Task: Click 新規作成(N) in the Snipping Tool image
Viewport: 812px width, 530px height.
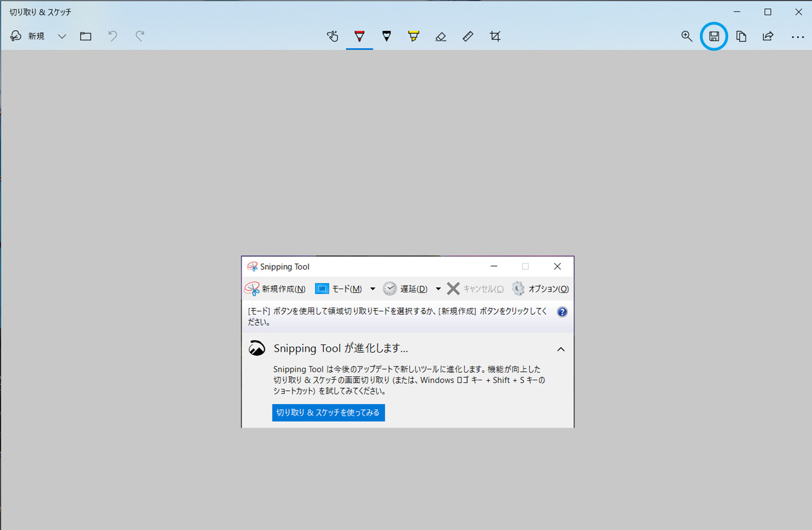Action: (x=275, y=289)
